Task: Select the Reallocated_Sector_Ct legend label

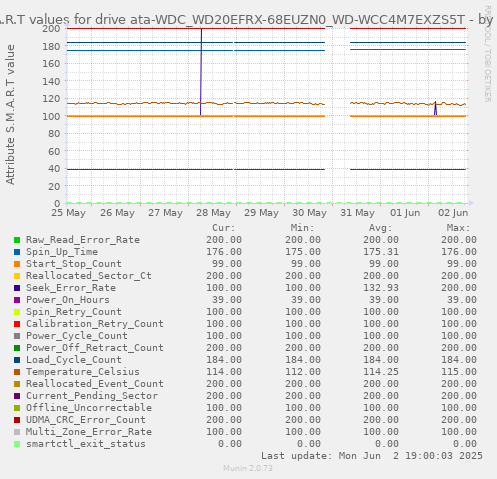Action: pyautogui.click(x=89, y=276)
